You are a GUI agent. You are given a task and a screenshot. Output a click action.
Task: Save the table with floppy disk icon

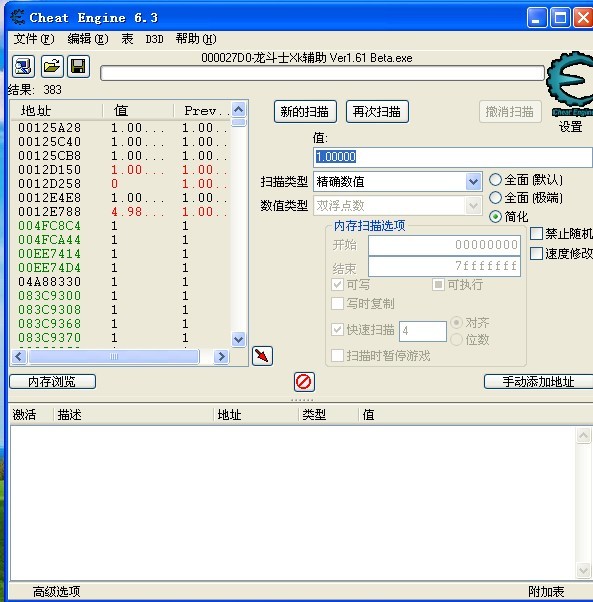(x=79, y=66)
